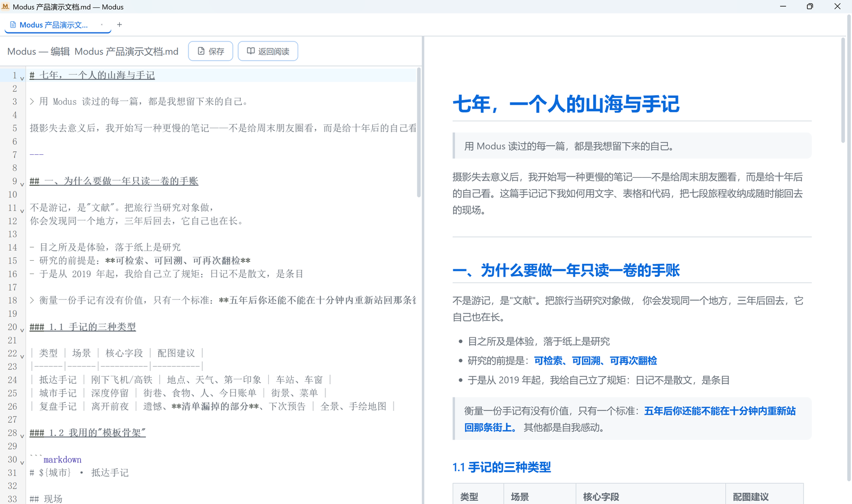Click the Modus app logo in title bar
The height and width of the screenshot is (504, 852).
[x=6, y=6]
